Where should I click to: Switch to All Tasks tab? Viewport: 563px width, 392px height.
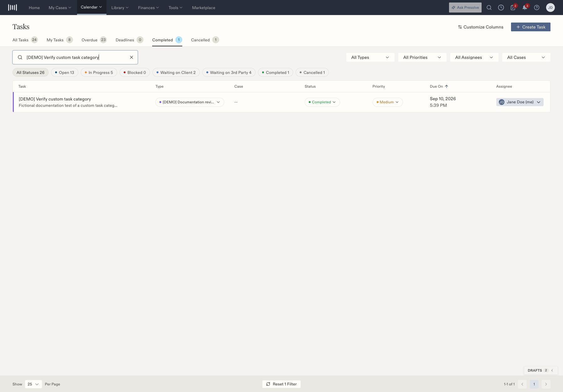25,40
